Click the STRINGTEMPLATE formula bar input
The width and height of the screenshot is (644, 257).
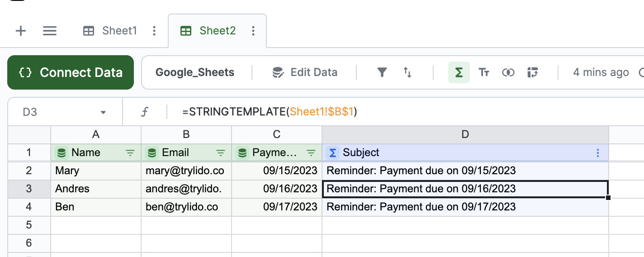point(362,112)
